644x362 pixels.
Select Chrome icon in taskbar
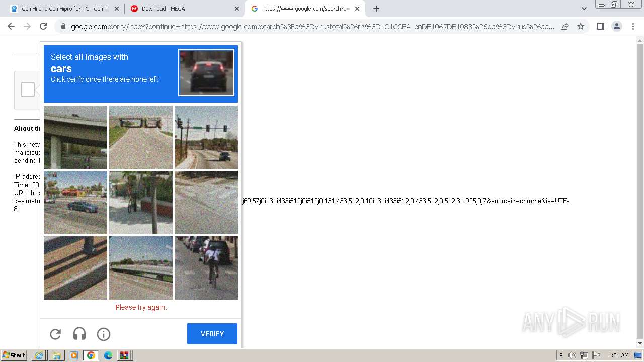click(x=91, y=355)
